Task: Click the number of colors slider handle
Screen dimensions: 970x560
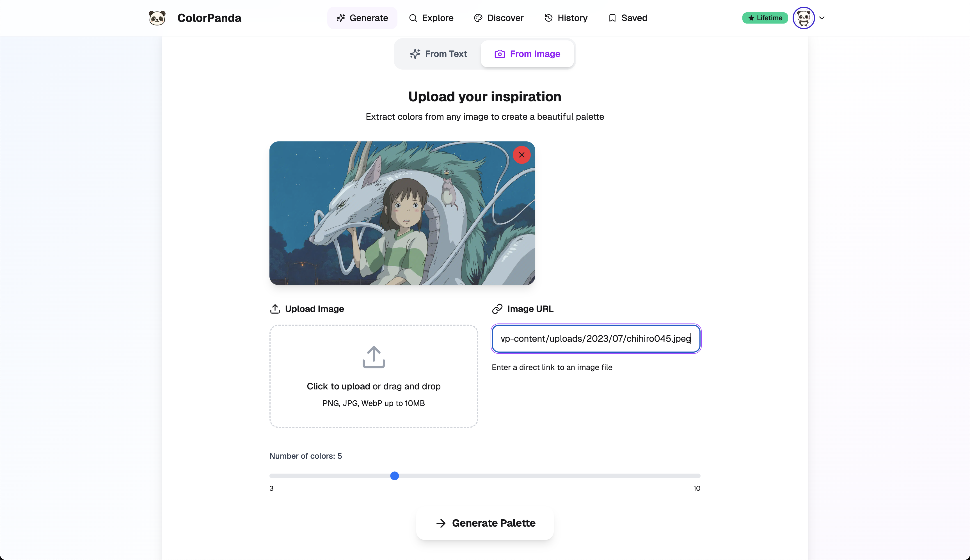Action: [394, 476]
